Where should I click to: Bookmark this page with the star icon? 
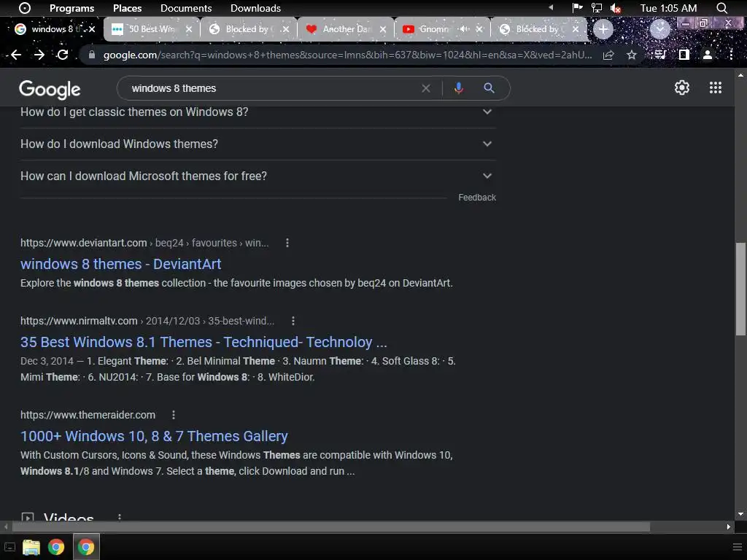pos(632,55)
